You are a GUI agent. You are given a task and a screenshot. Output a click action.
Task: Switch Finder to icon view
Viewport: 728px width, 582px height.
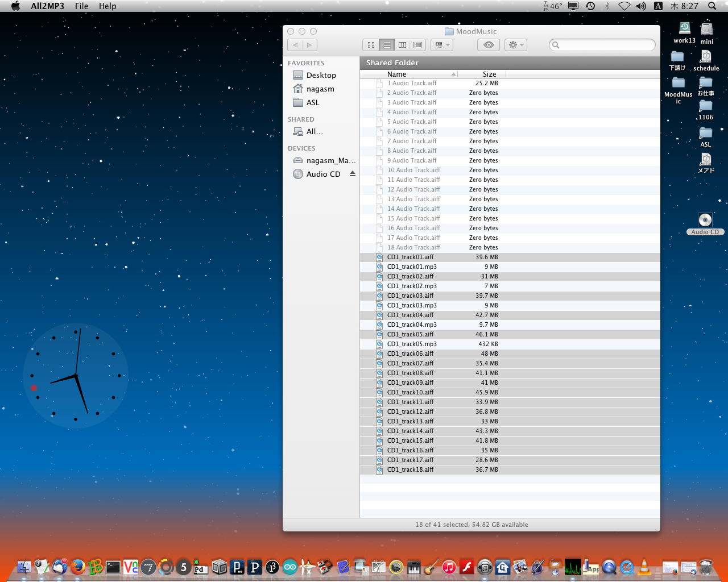[x=371, y=45]
